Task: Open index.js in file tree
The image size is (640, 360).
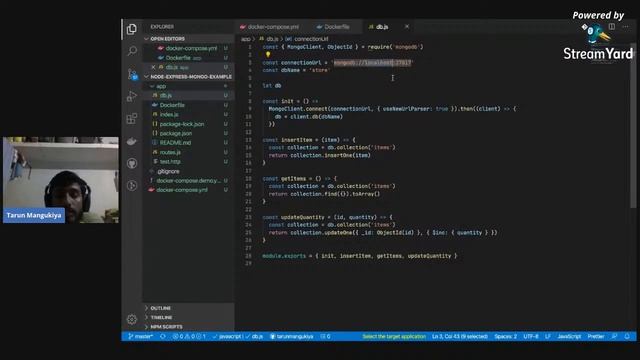Action: tap(169, 115)
